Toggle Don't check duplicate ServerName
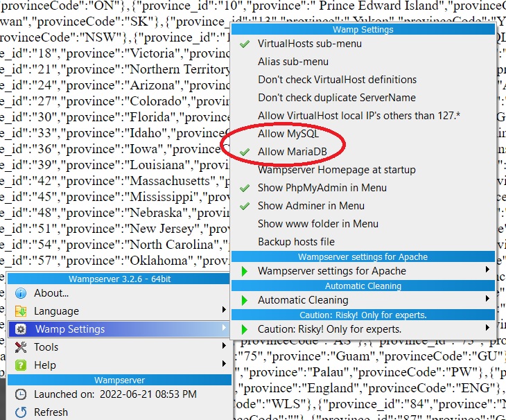 pos(363,98)
